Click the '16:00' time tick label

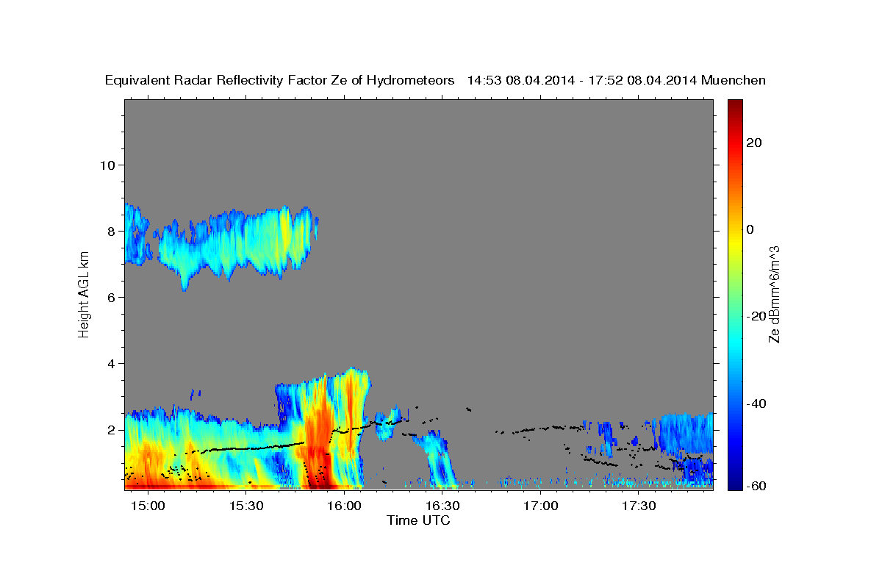[x=345, y=506]
